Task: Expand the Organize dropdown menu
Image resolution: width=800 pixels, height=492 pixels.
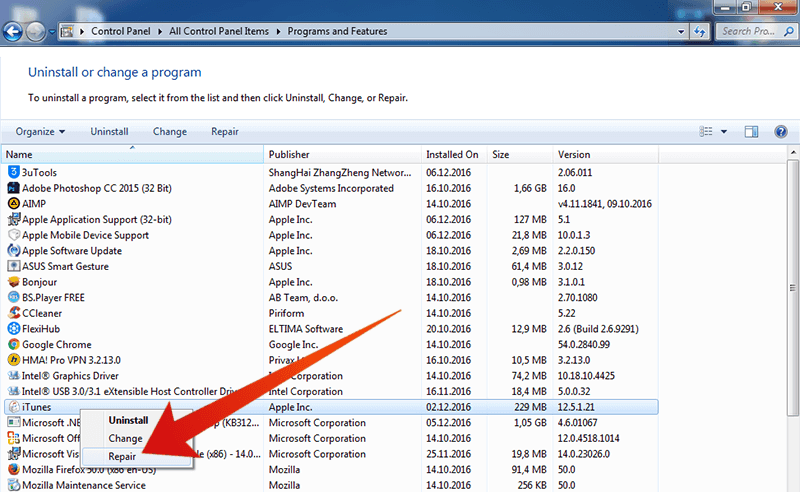Action: [x=40, y=131]
